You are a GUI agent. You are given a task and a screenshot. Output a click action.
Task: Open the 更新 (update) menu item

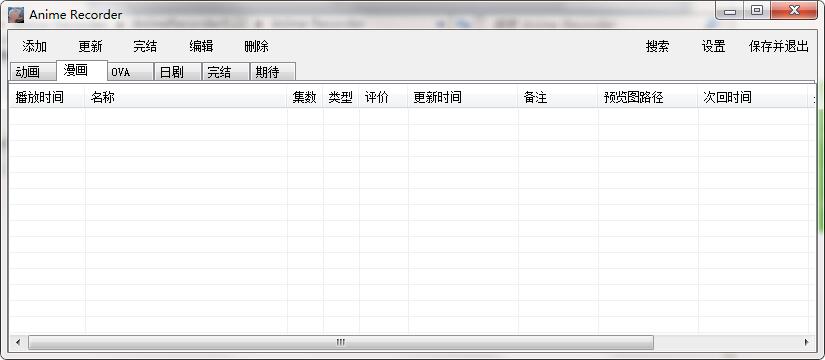click(x=90, y=46)
